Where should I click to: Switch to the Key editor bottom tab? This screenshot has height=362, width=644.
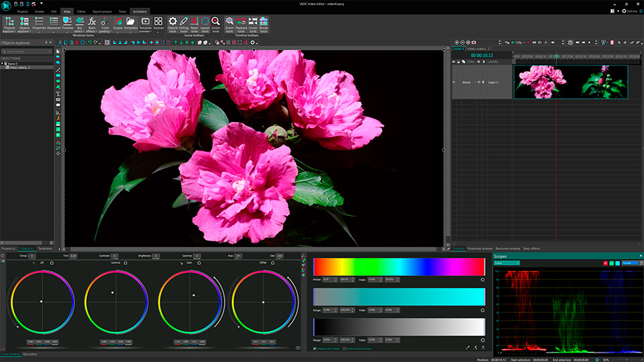pyautogui.click(x=30, y=354)
